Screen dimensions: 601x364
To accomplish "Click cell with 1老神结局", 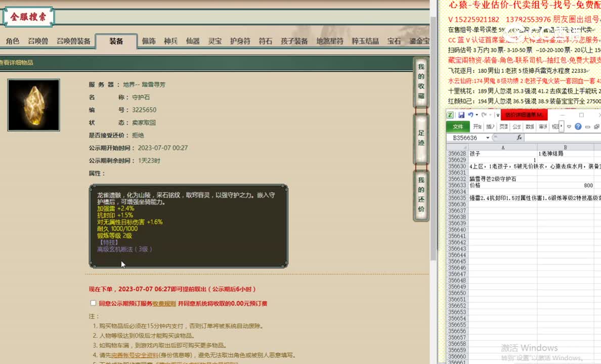I will 566,154.
